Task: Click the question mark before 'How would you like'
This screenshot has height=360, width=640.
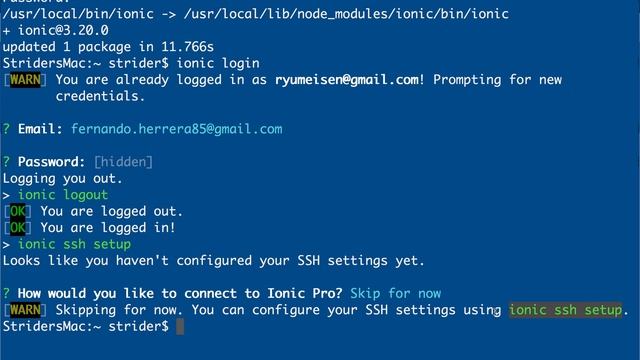Action: point(6,293)
